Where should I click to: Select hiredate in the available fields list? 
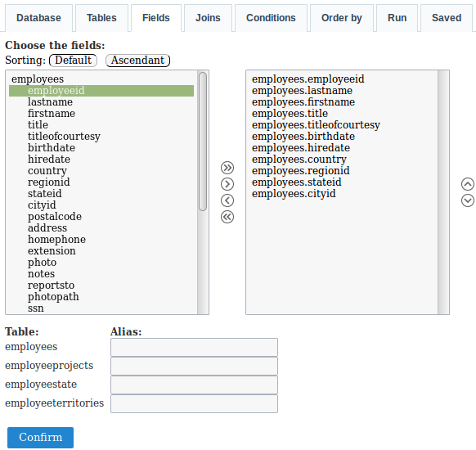[x=101, y=160]
